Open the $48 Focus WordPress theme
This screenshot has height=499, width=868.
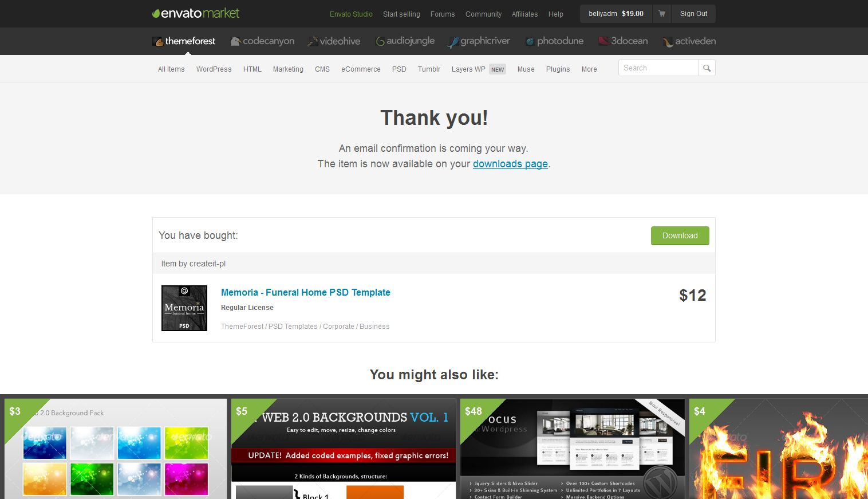point(573,449)
